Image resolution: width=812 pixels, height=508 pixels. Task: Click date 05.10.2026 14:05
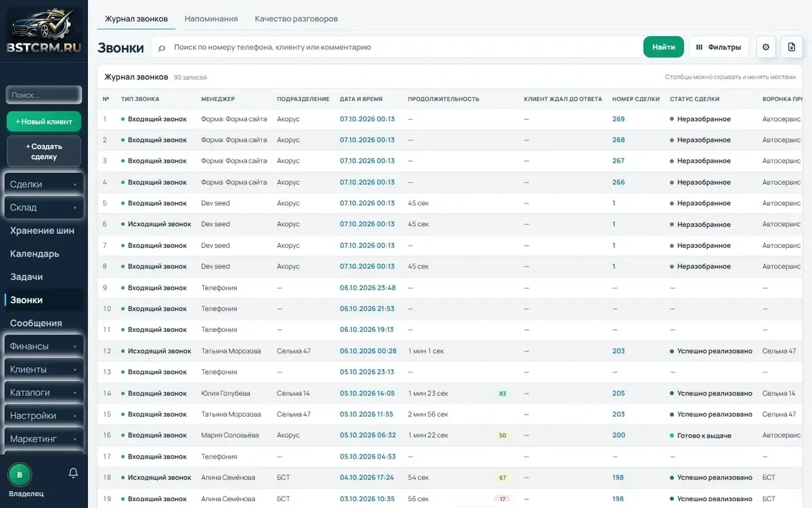point(367,394)
